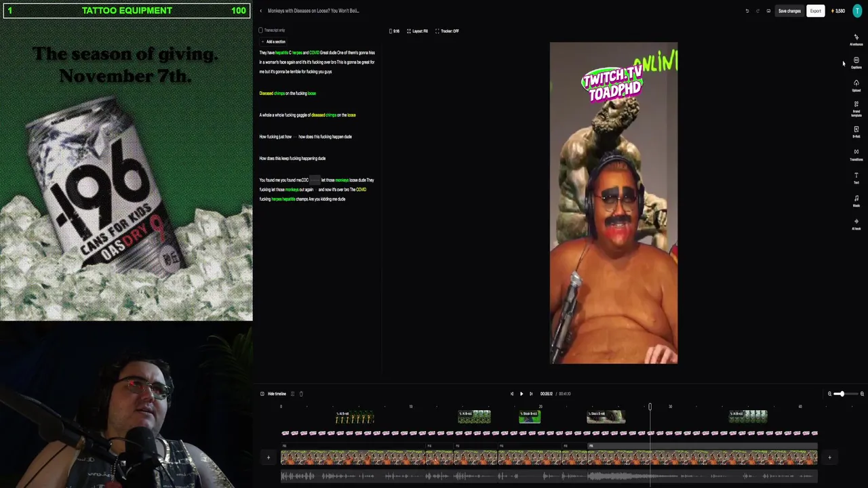Open the Brand template panel
Screen dimensions: 868x488
(856, 109)
